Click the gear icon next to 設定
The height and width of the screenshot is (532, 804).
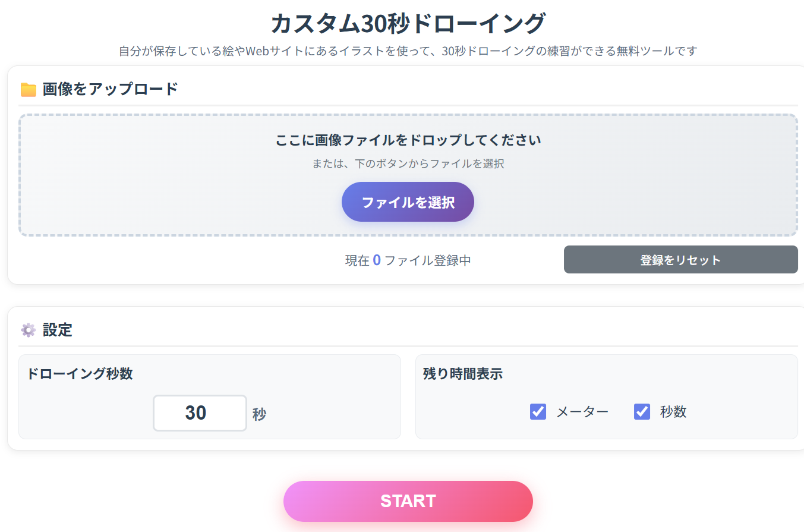(x=27, y=329)
